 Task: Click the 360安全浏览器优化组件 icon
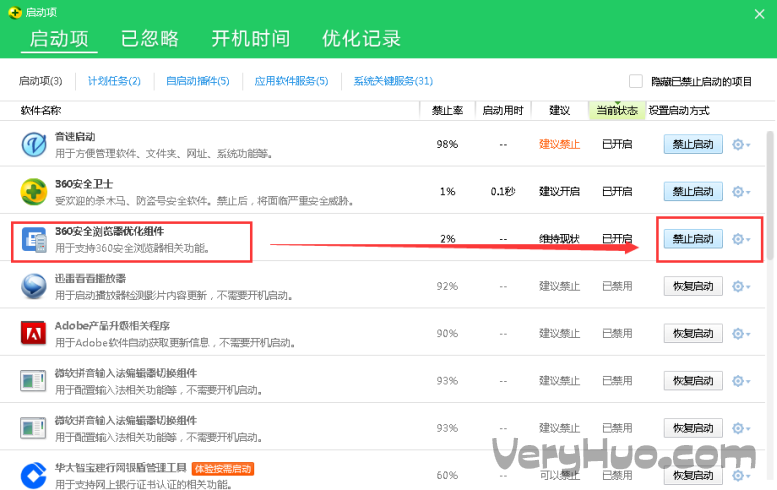[34, 240]
